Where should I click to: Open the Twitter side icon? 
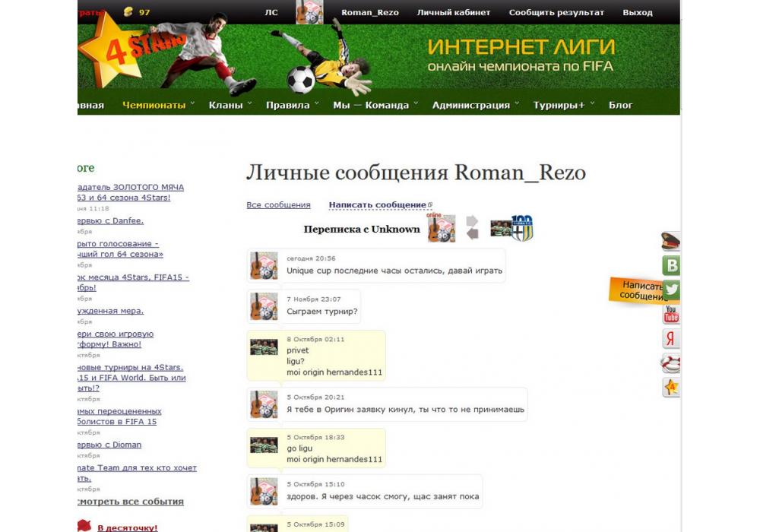(x=671, y=290)
